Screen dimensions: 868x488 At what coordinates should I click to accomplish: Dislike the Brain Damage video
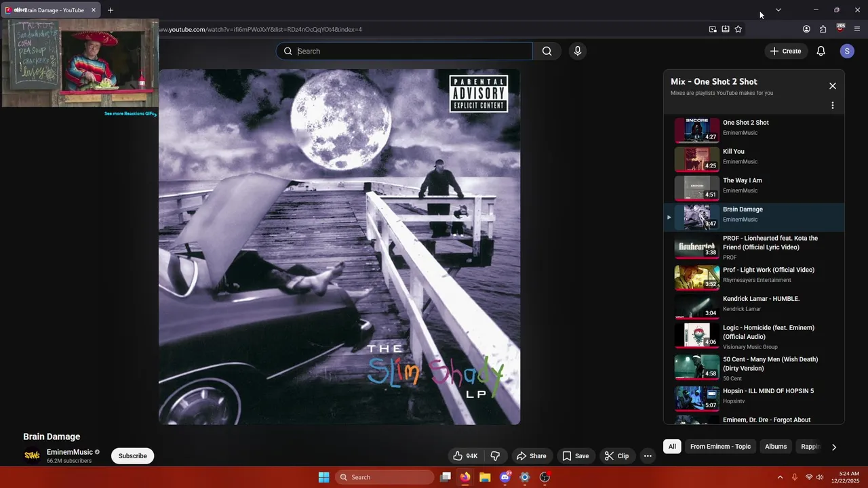click(495, 456)
